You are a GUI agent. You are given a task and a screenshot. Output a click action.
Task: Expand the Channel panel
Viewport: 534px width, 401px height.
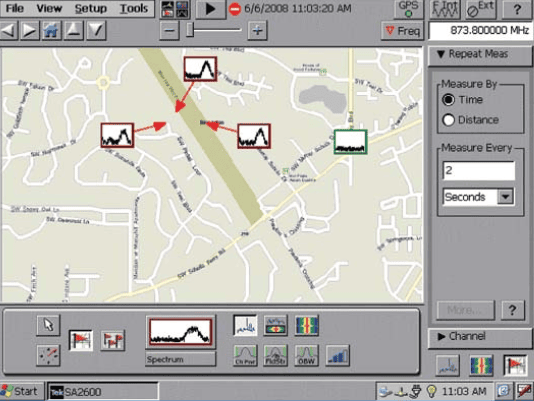coord(480,337)
